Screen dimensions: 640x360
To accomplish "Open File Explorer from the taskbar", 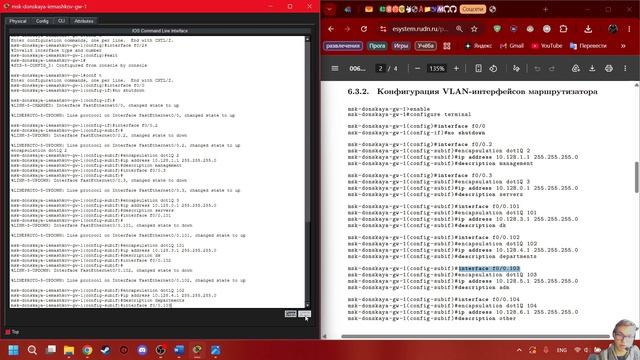I will pyautogui.click(x=69, y=350).
